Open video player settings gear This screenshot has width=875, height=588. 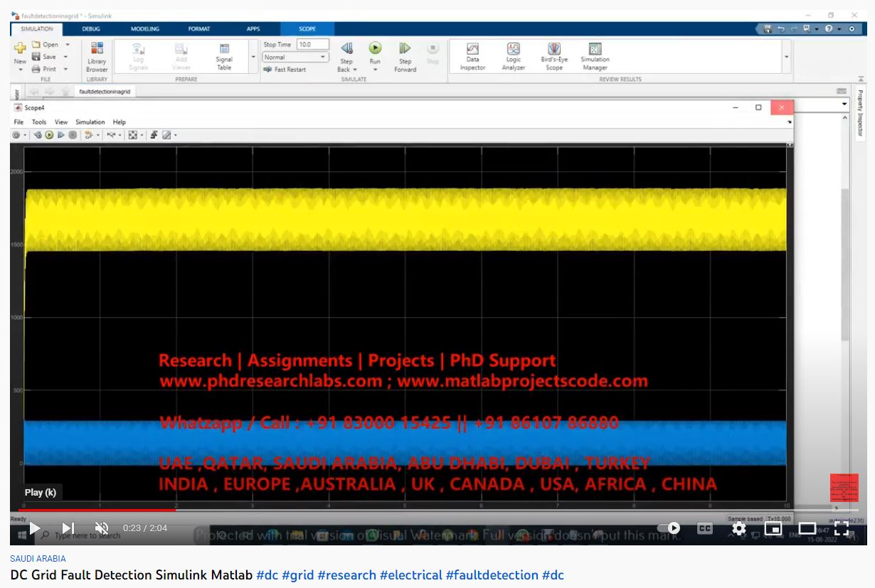[739, 528]
